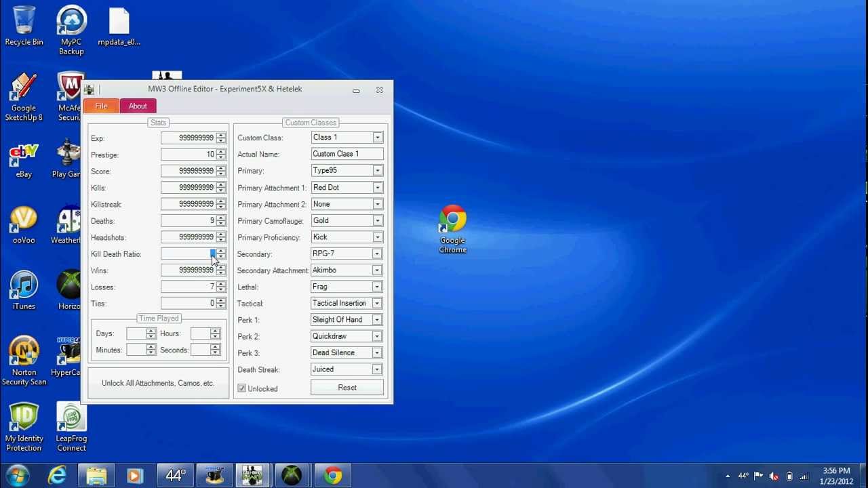The height and width of the screenshot is (488, 868).
Task: Select the mpdata file on the desktop
Action: (x=119, y=26)
